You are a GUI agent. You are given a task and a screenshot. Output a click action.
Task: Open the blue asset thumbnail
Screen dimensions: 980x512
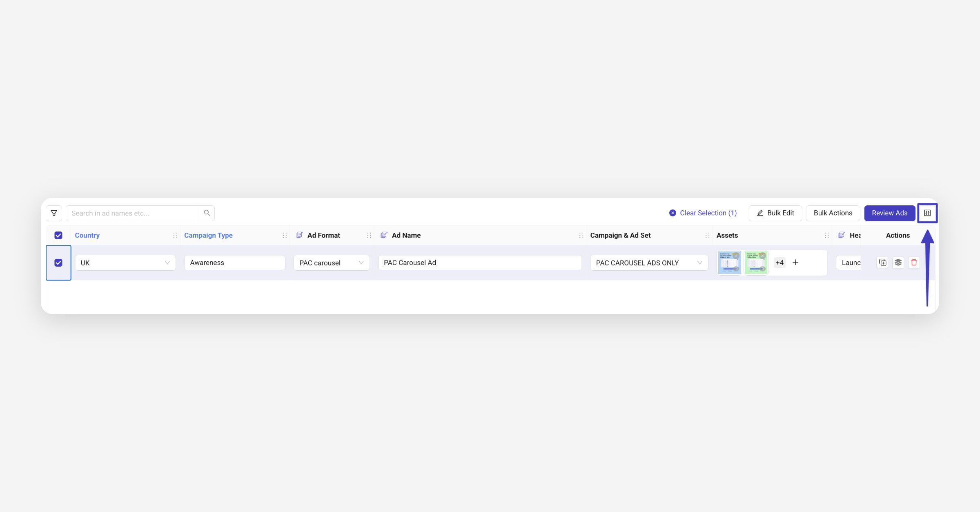(729, 263)
